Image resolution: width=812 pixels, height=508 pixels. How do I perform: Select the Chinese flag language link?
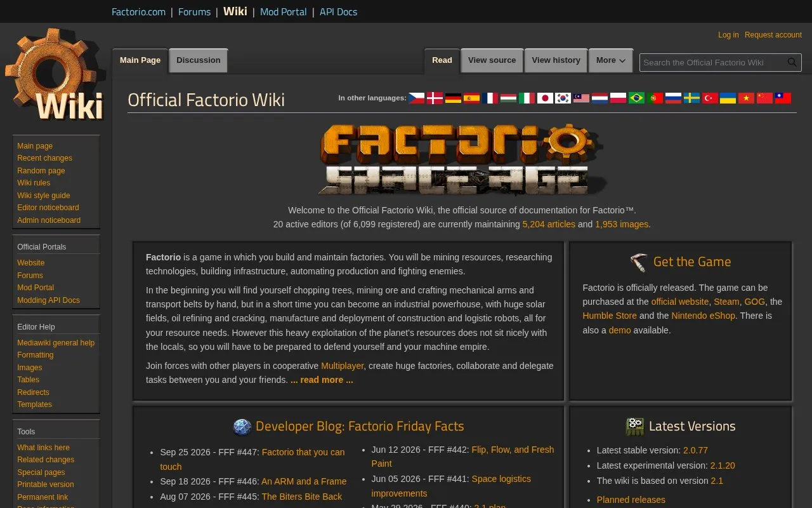(x=766, y=98)
